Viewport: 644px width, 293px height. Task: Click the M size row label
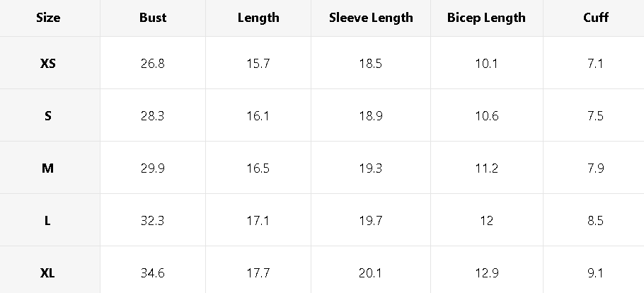(x=48, y=168)
